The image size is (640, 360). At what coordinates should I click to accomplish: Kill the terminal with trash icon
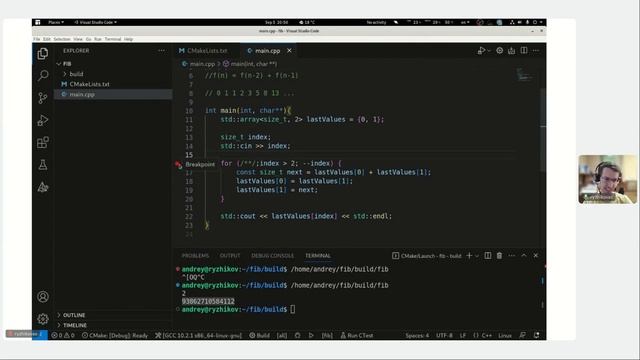500,256
